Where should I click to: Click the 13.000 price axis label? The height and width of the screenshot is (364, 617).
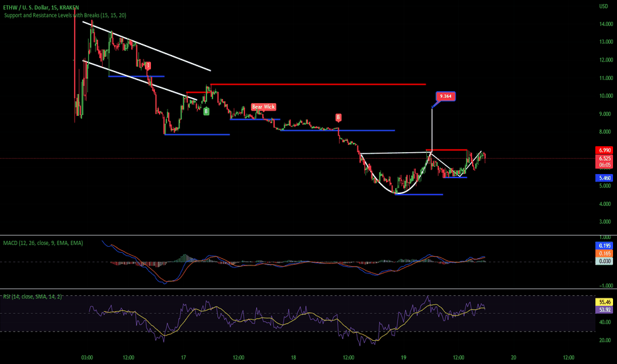click(606, 42)
